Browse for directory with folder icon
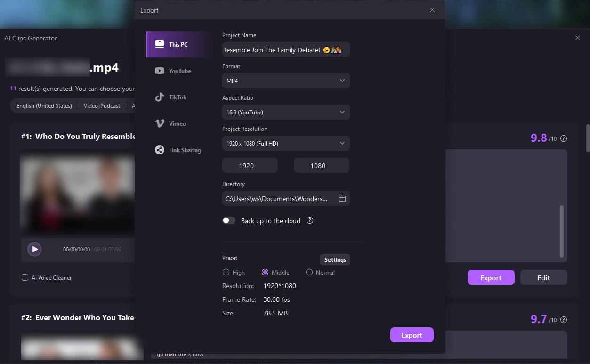Image resolution: width=590 pixels, height=364 pixels. (342, 199)
